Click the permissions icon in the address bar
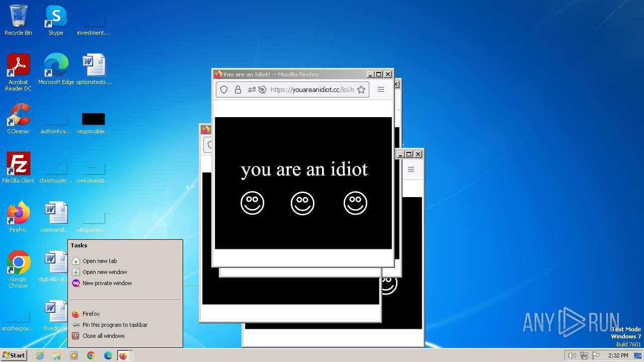Screen dimensions: 644x362 pos(252,89)
